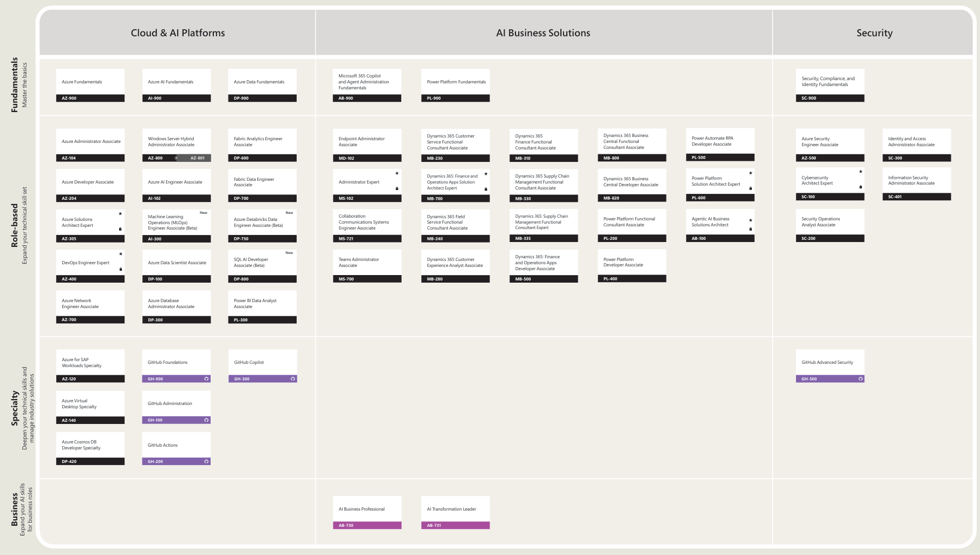
Task: Click the AZ-801 code label
Action: point(198,158)
